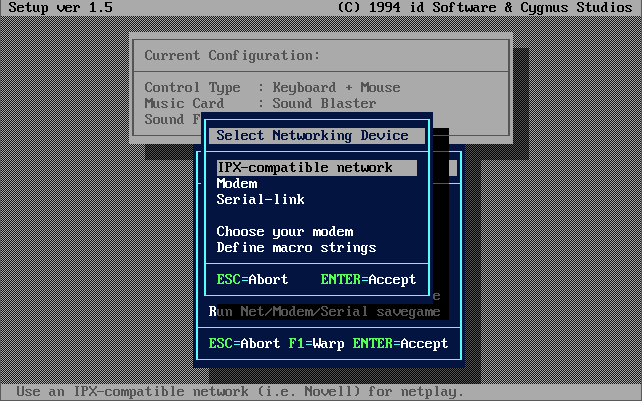Viewport: 642px width, 401px height.
Task: Select the Serial-link option
Action: coord(260,200)
